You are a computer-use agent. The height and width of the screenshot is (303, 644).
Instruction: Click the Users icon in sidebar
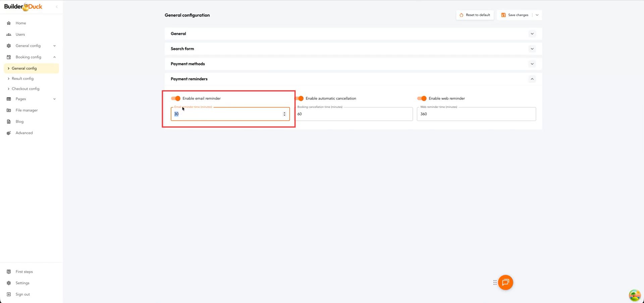(x=9, y=35)
